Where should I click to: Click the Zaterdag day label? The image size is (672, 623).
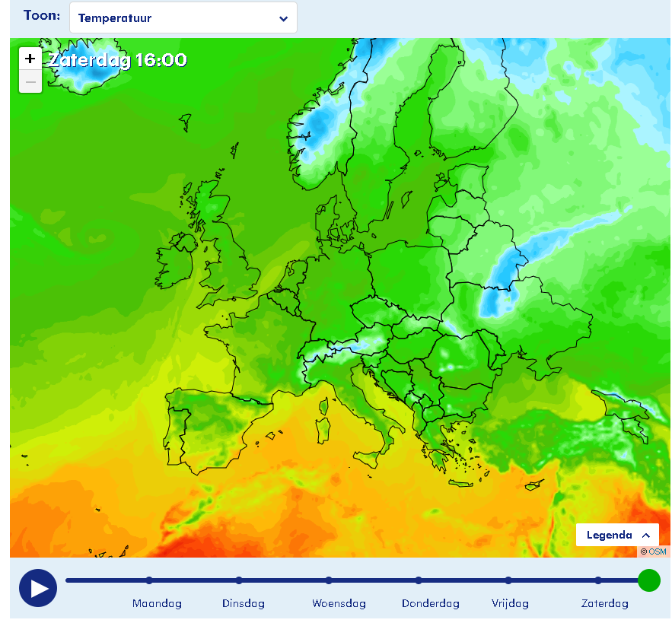pos(604,603)
